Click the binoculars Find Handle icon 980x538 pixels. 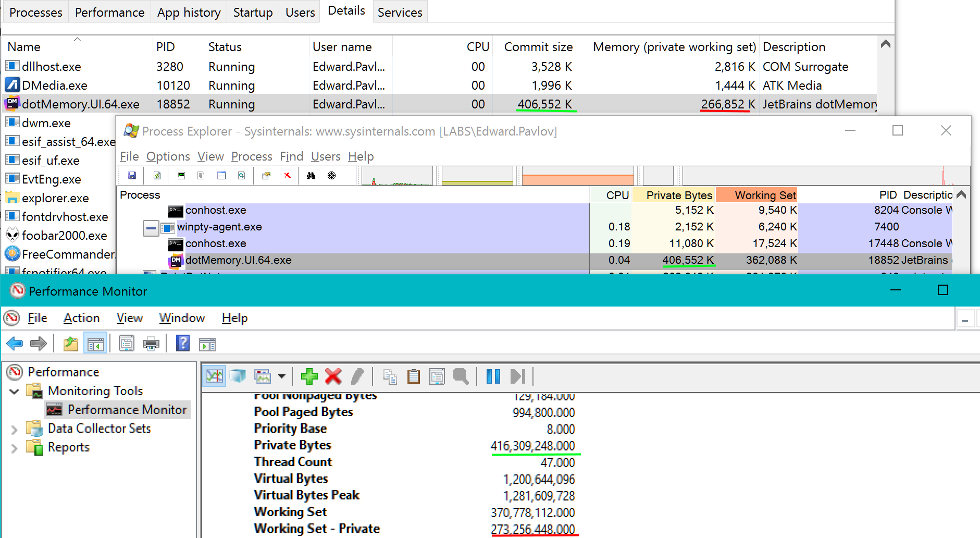click(311, 176)
